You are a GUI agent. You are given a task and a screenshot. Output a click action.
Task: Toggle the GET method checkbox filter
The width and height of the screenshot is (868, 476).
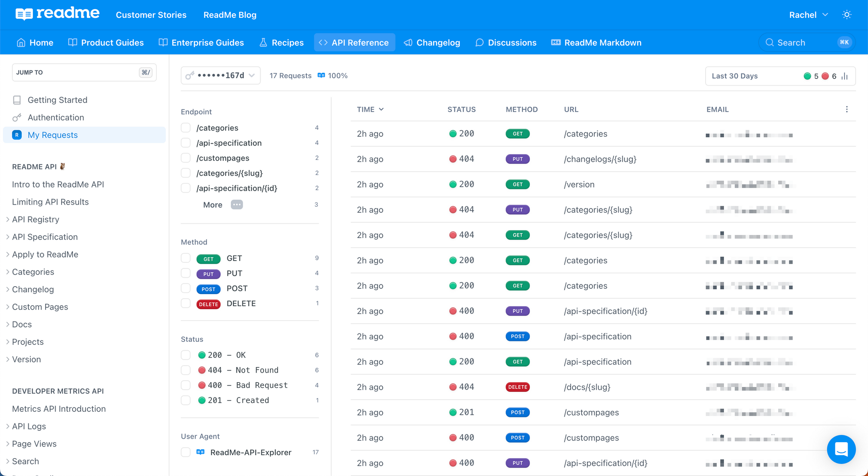coord(186,258)
